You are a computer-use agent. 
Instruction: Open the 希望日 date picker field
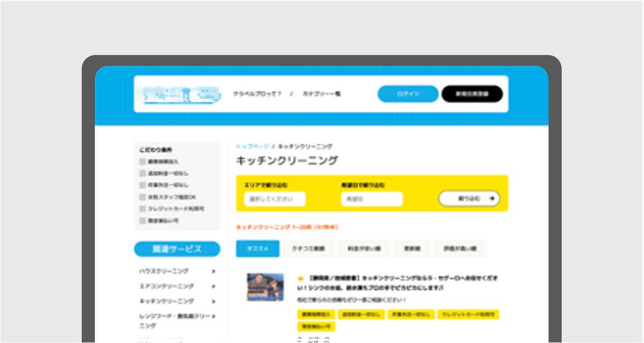tap(371, 199)
